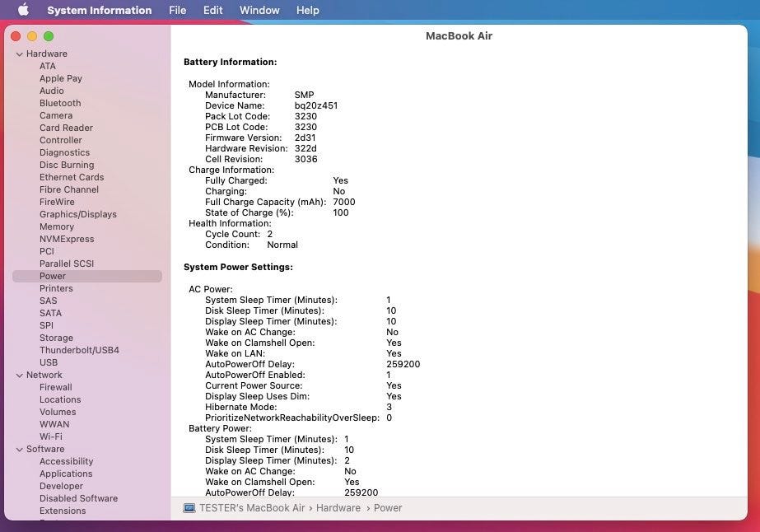Select the Network category header
The image size is (760, 532).
(x=44, y=375)
